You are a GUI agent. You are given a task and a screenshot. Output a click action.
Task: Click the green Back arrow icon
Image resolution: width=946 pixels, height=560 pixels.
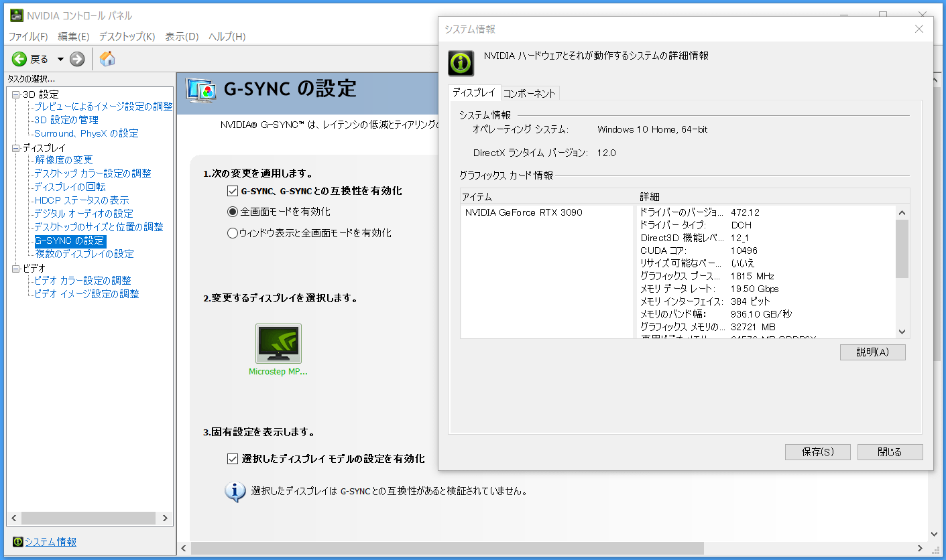pos(19,59)
